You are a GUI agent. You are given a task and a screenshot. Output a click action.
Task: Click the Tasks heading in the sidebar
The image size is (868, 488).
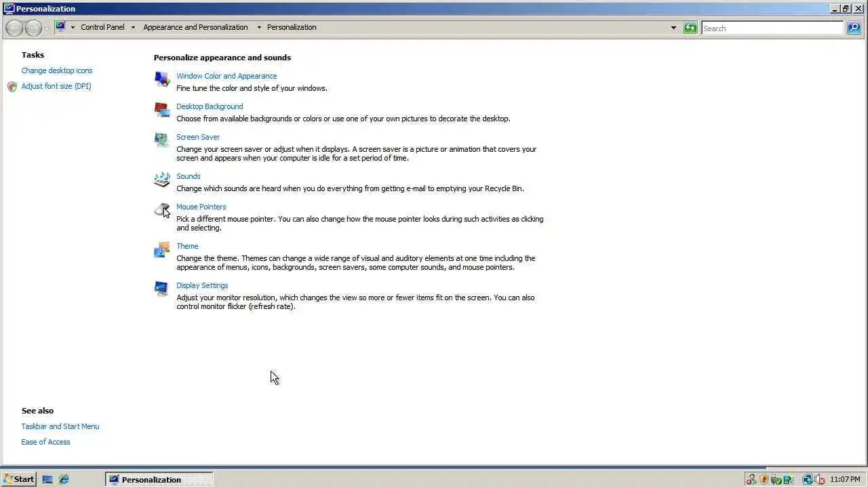click(33, 55)
